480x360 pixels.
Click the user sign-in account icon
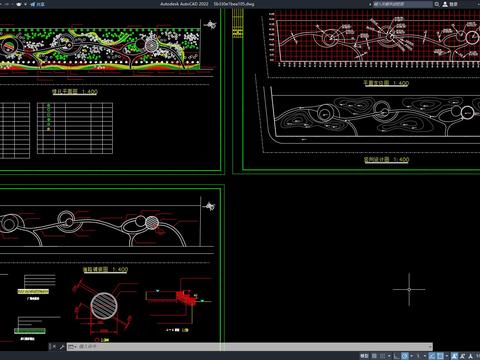(445, 4)
